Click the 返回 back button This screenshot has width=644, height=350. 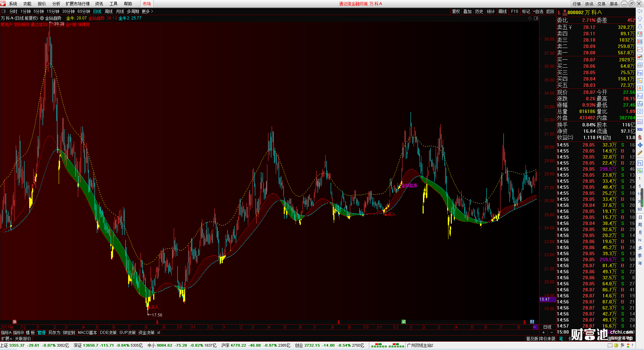click(550, 11)
